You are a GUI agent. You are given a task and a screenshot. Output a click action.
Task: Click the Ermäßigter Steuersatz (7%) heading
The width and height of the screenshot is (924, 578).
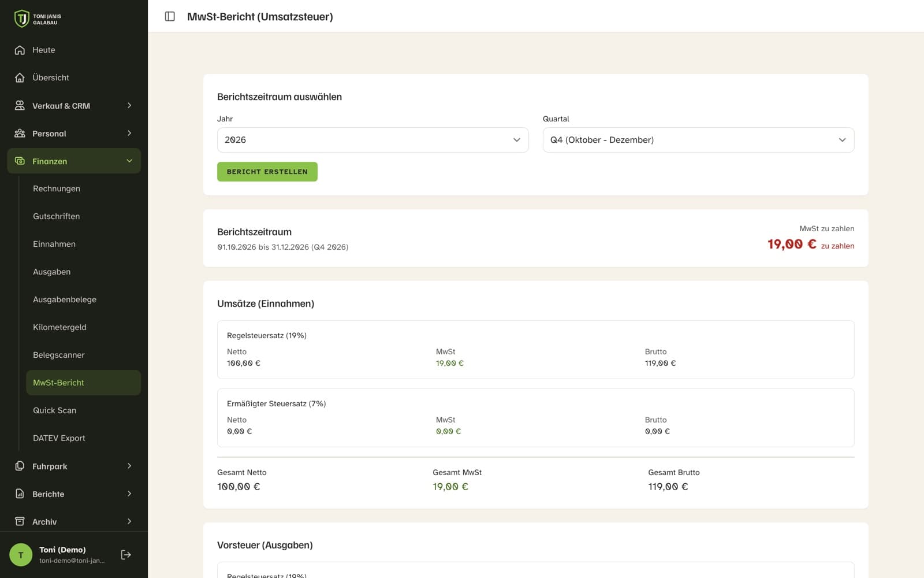[x=277, y=403]
